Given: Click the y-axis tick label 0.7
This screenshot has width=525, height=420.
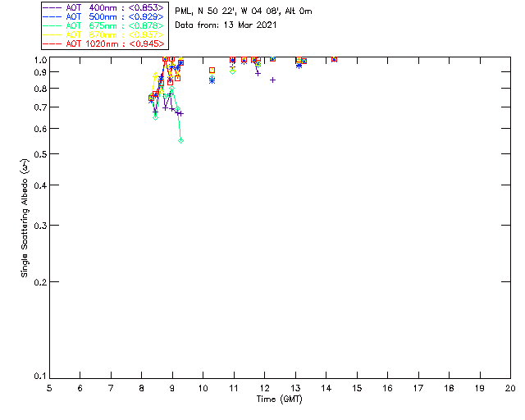Looking at the screenshot, I should (40, 107).
